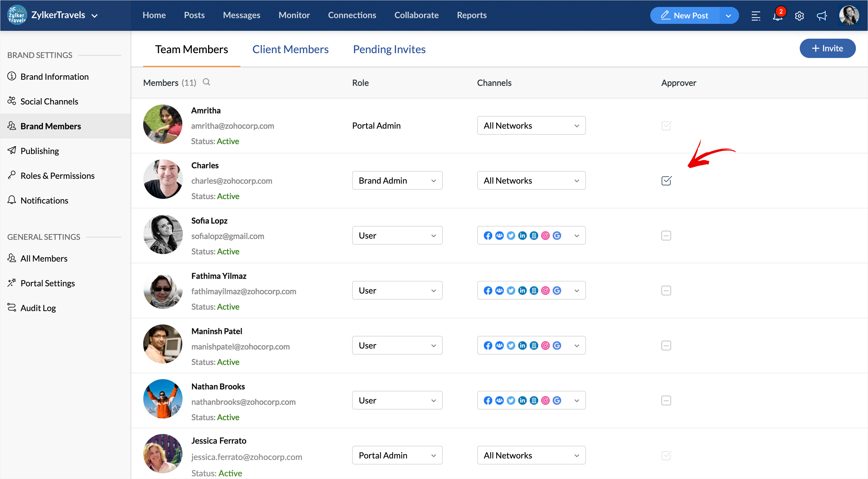Open the notifications bell icon

pos(777,16)
